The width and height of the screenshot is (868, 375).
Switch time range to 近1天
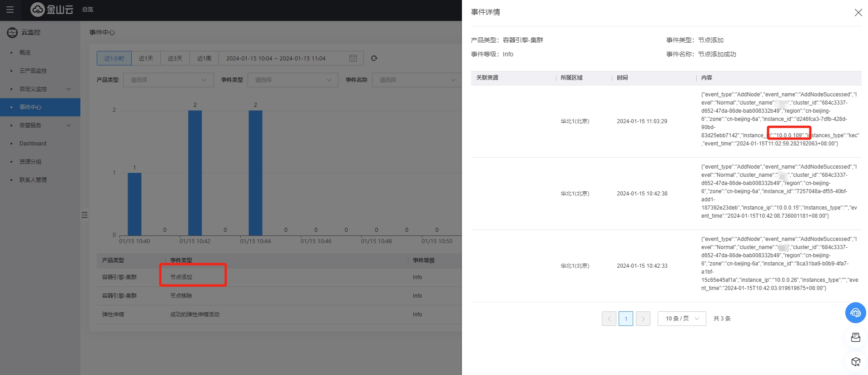coord(146,59)
